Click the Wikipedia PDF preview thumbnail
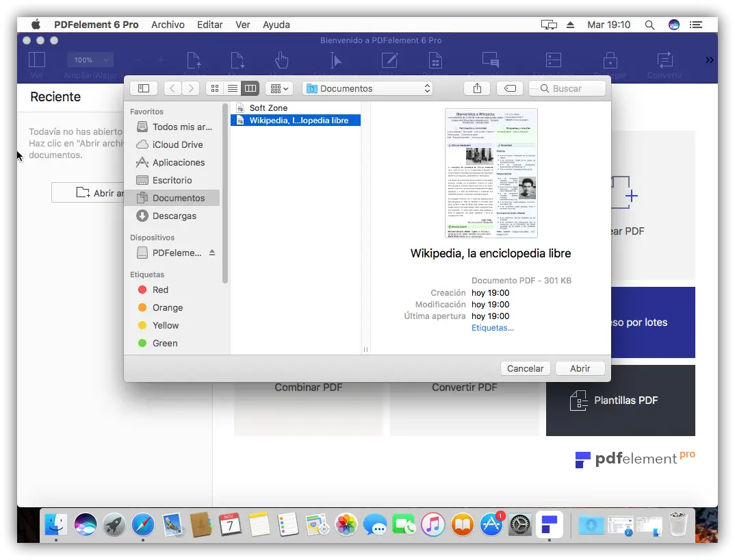This screenshot has width=735, height=560. click(491, 173)
